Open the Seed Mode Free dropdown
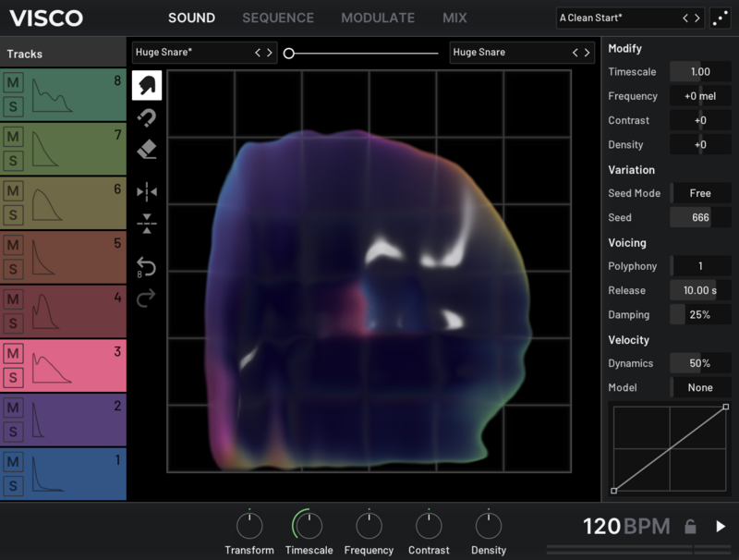The width and height of the screenshot is (739, 560). click(x=700, y=193)
